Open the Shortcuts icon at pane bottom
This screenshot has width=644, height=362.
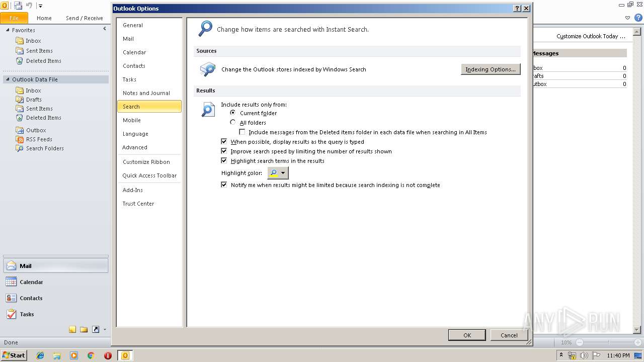point(96,330)
